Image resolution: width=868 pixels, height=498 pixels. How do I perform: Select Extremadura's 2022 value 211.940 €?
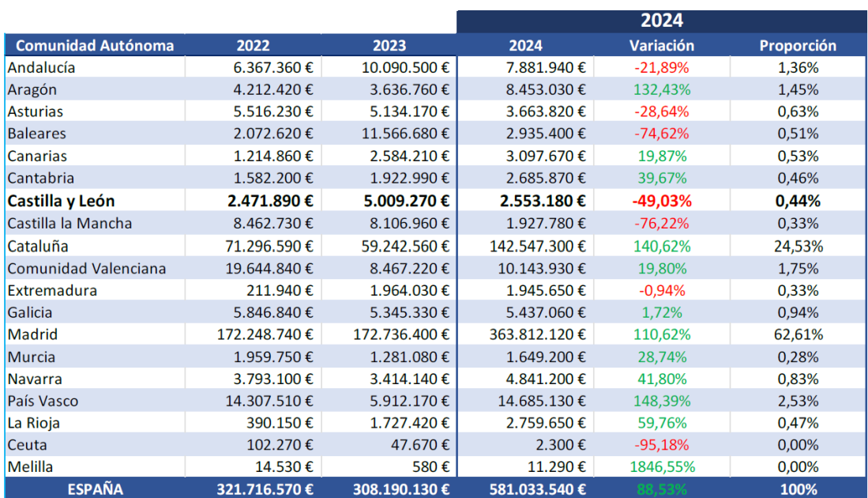click(x=280, y=290)
